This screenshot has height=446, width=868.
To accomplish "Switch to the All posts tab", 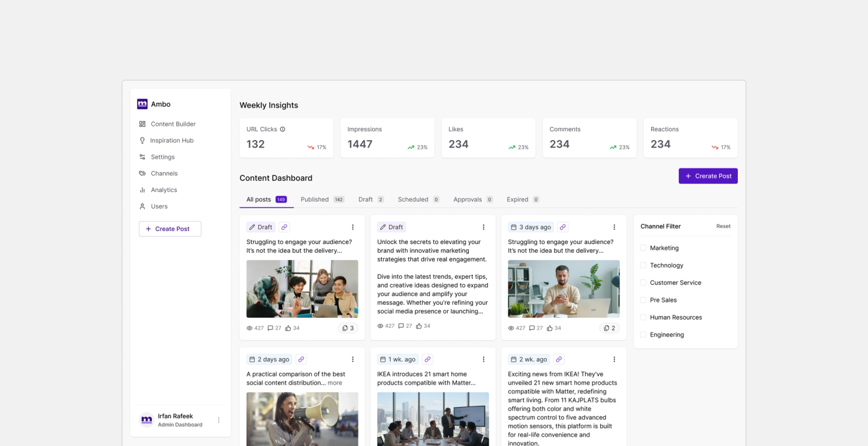I will point(267,199).
